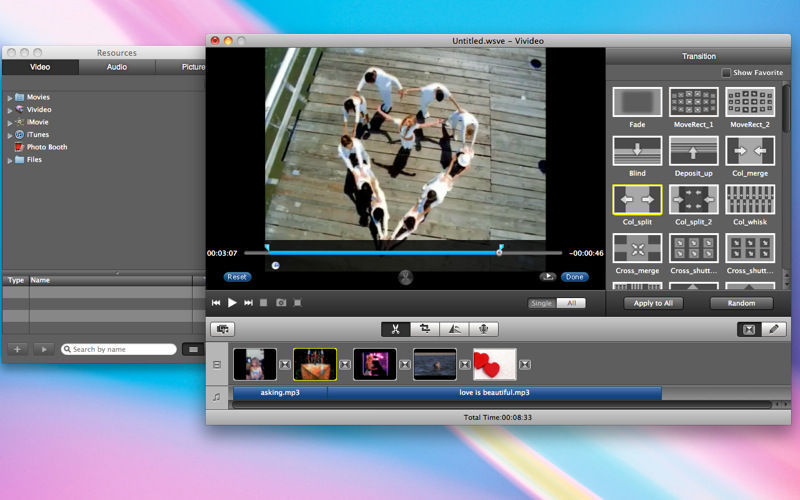Select the purple stage clip thumbnail
This screenshot has width=800, height=500.
pyautogui.click(x=374, y=364)
